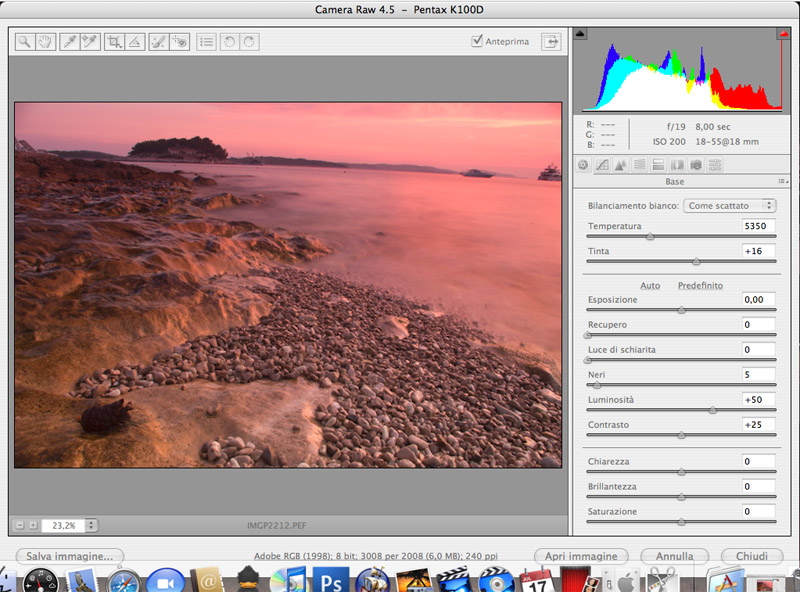Select the Hand tool
The image size is (800, 592).
tap(43, 42)
